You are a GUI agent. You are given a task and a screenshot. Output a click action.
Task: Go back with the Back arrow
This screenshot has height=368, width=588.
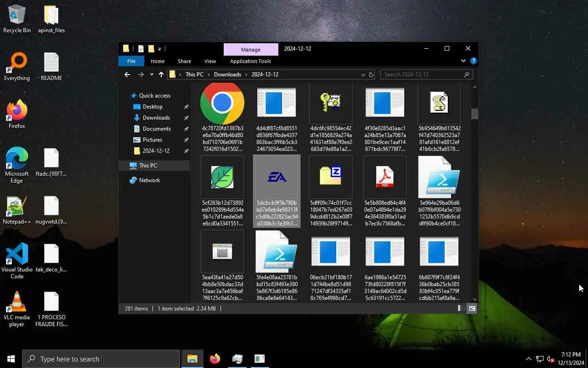(127, 75)
